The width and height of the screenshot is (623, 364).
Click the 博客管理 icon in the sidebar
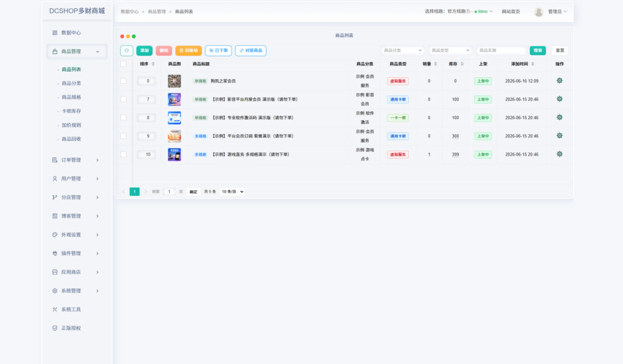[55, 216]
